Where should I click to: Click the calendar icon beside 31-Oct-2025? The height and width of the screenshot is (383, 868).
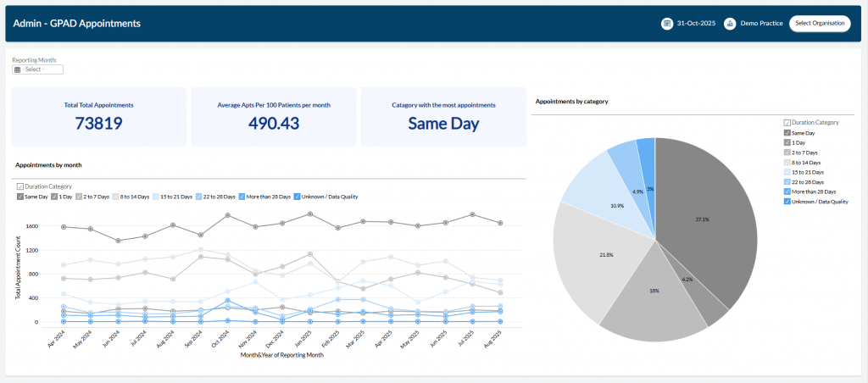(666, 24)
